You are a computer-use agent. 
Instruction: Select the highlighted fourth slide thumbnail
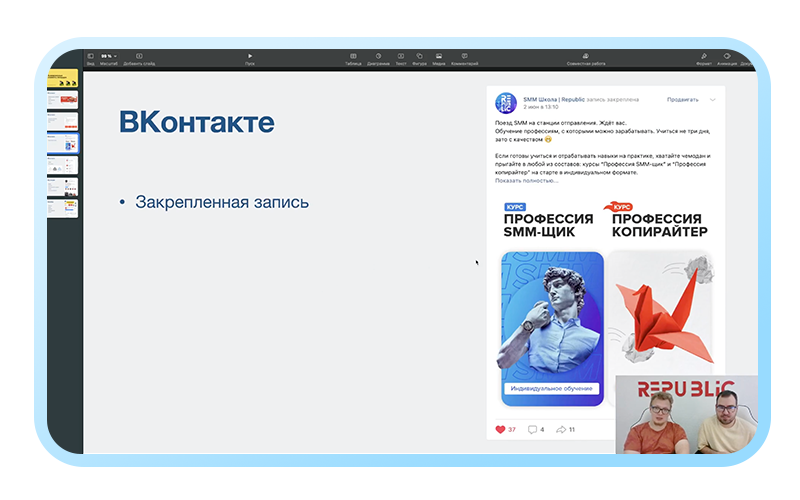pyautogui.click(x=62, y=143)
